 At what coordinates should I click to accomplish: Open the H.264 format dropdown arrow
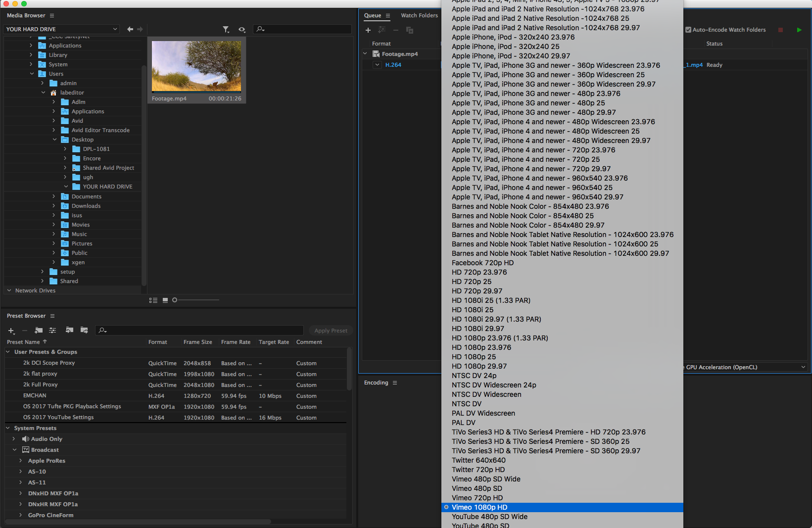pyautogui.click(x=377, y=65)
